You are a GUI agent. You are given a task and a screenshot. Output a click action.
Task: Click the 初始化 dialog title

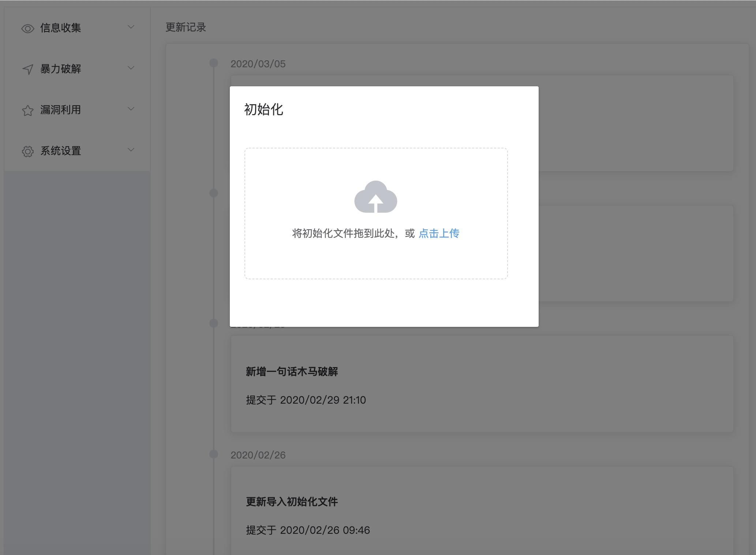pos(263,110)
